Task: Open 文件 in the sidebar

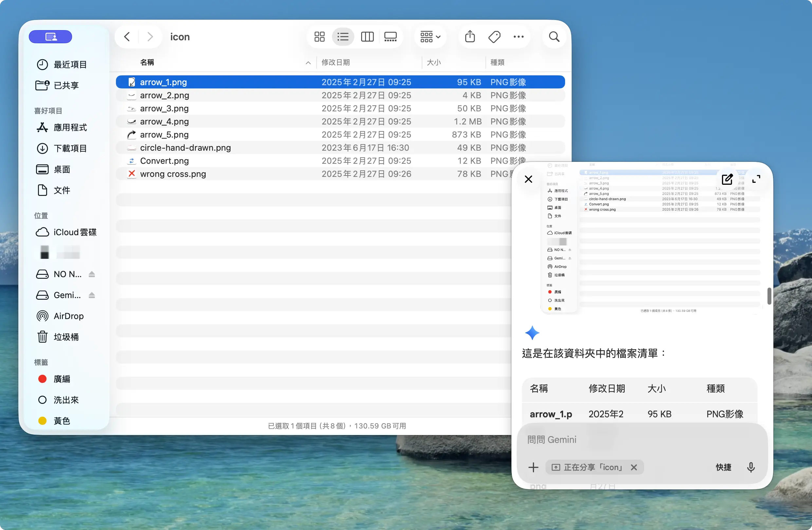Action: tap(54, 190)
